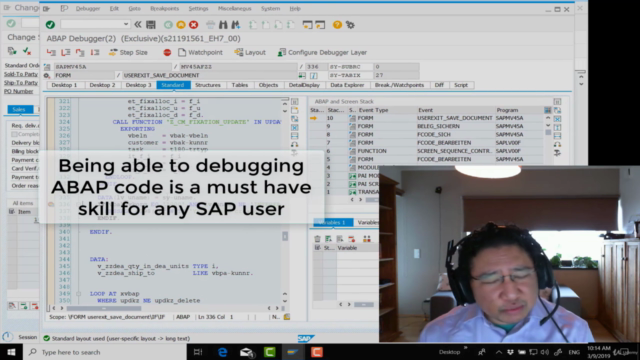The image size is (640, 360).
Task: Click Sold-To Party link in background window
Action: click(21, 74)
